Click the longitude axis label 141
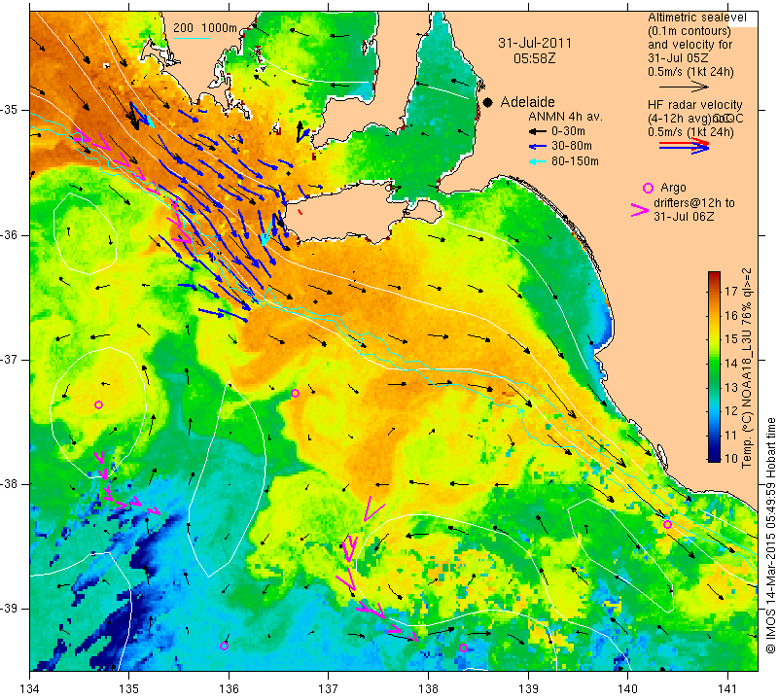Viewport: 778px width, 700px height. coord(727,689)
